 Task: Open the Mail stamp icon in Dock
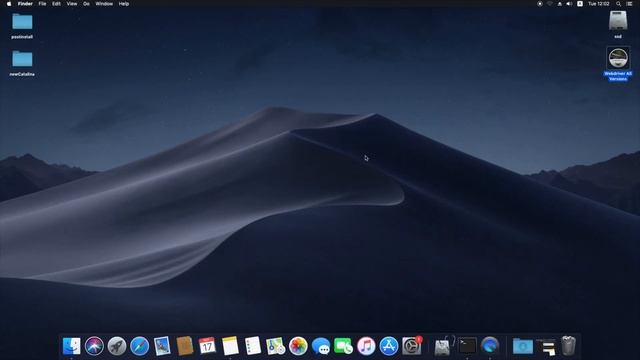click(162, 346)
